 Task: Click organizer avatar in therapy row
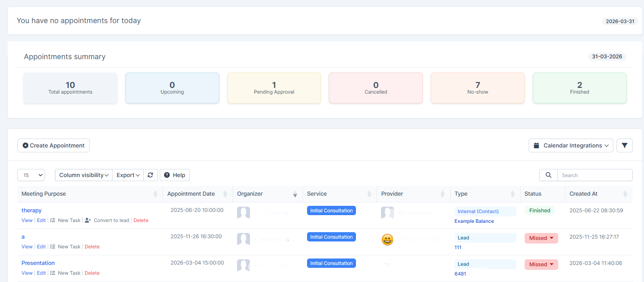(x=243, y=213)
